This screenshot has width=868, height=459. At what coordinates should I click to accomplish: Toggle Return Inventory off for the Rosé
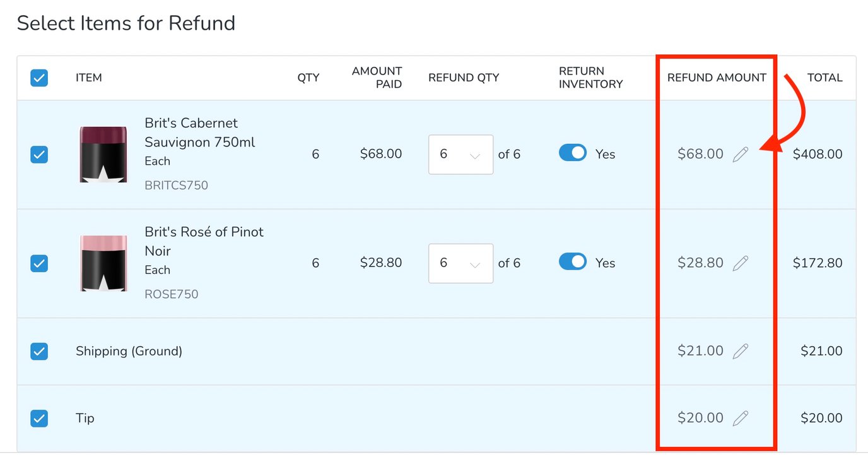tap(572, 262)
